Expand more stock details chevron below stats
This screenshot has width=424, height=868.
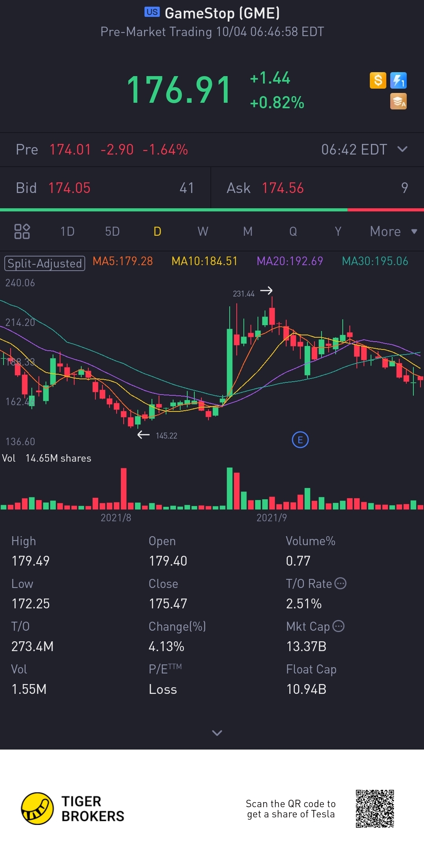pos(217,733)
